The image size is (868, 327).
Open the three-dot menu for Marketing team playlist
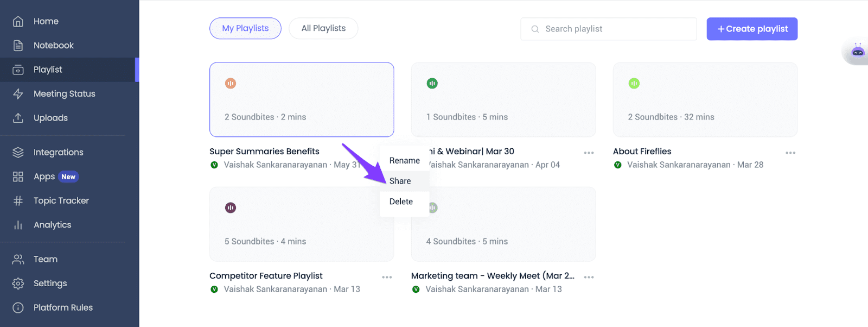coord(589,277)
